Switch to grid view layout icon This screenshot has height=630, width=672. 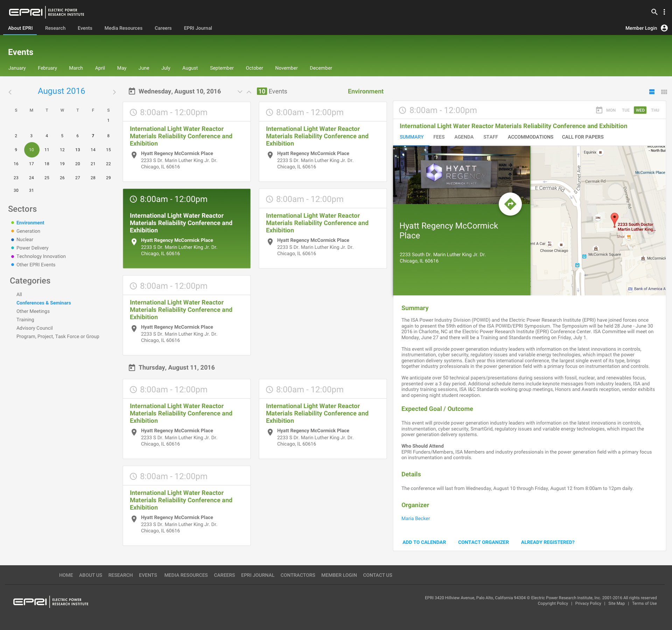pos(664,92)
